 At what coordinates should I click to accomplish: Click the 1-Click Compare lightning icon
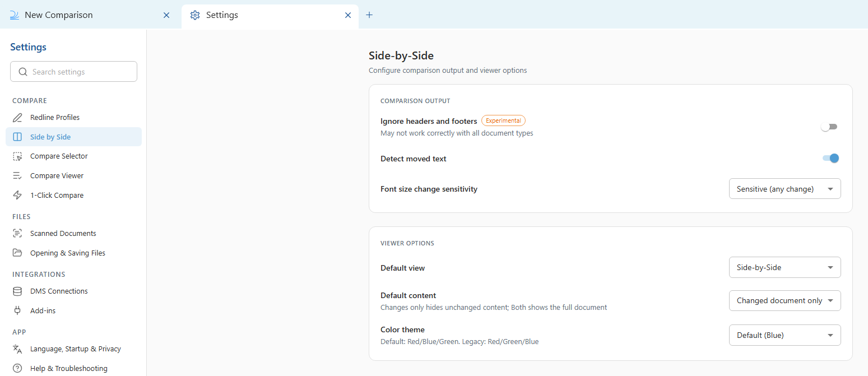(x=18, y=195)
